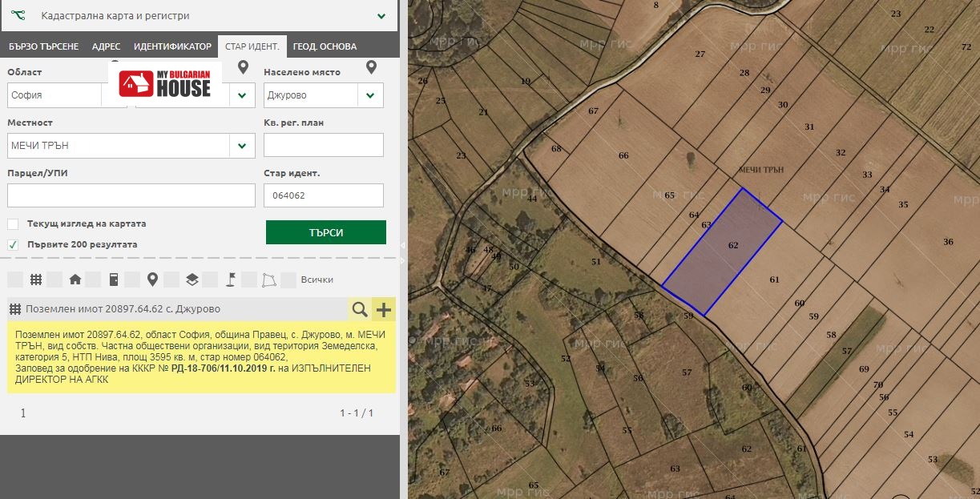The image size is (980, 499).
Task: Toggle the 'Всички' filter checkbox
Action: [x=288, y=280]
